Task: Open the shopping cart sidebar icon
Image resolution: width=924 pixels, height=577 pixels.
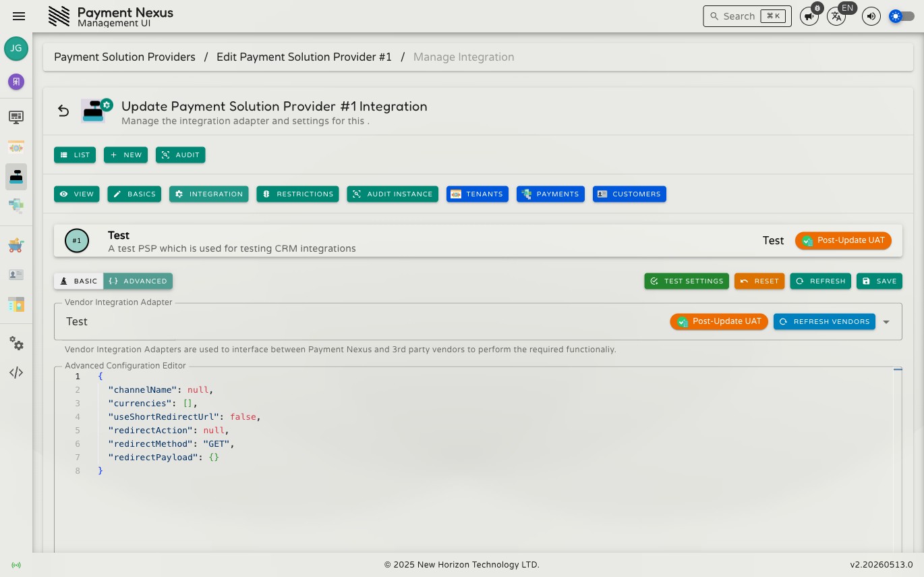Action: point(16,245)
